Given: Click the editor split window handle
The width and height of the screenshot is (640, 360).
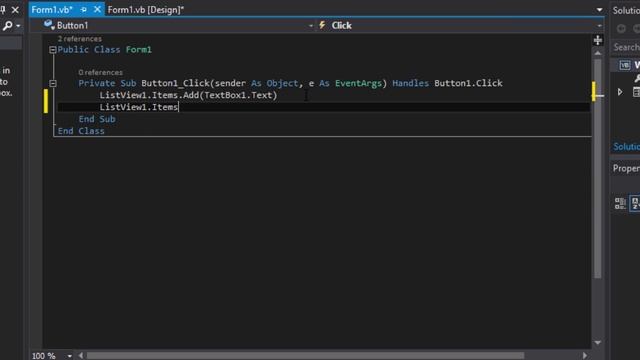Looking at the screenshot, I should (x=598, y=40).
